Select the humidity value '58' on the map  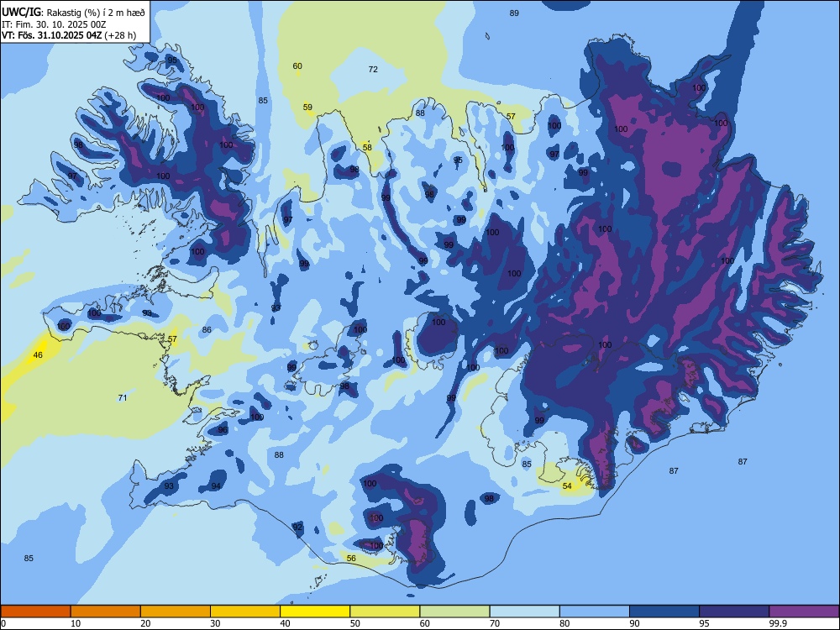click(x=367, y=147)
